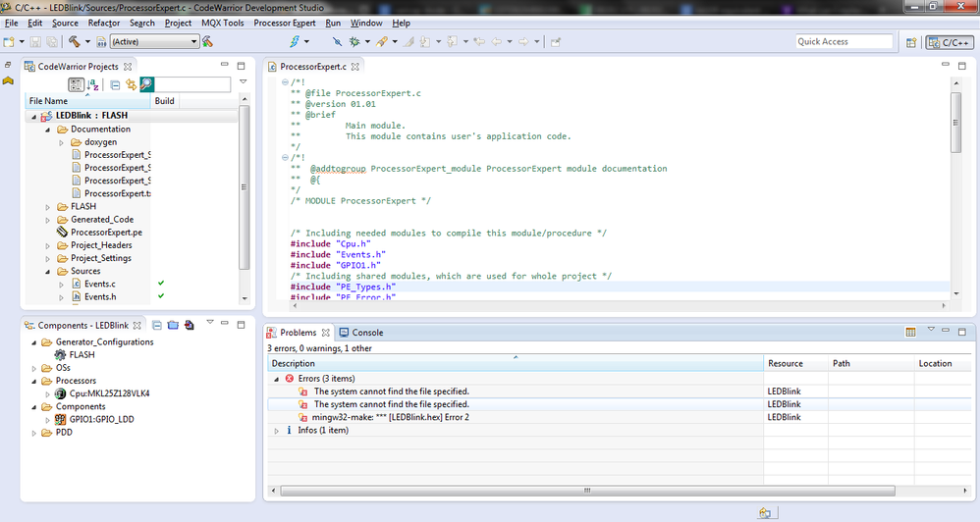The image size is (980, 522).
Task: Toggle the tree view mode button in Projects
Action: pyautogui.click(x=76, y=85)
